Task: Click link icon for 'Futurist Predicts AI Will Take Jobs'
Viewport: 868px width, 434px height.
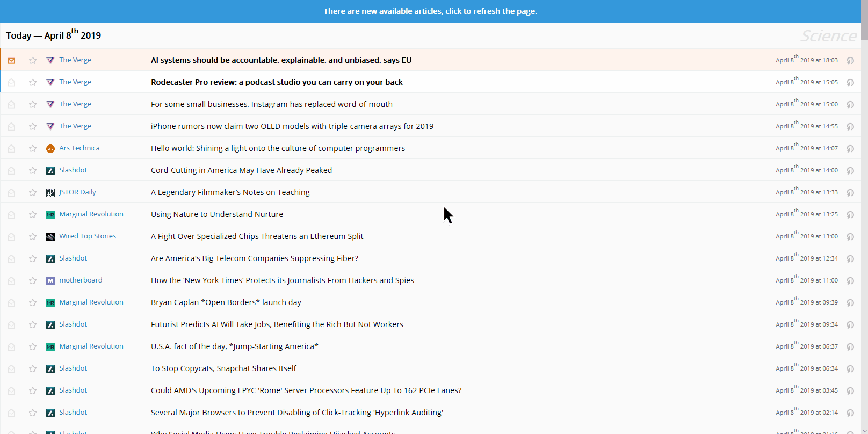Action: pos(850,325)
